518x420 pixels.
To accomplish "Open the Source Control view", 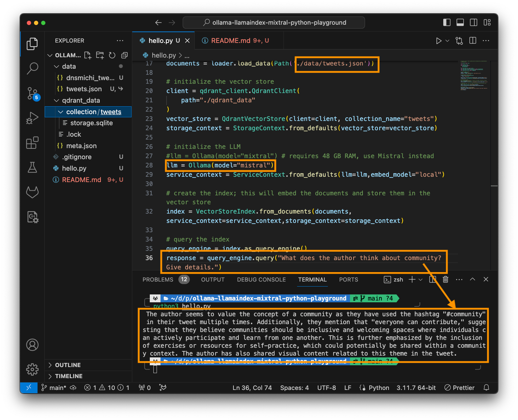I will click(x=32, y=94).
